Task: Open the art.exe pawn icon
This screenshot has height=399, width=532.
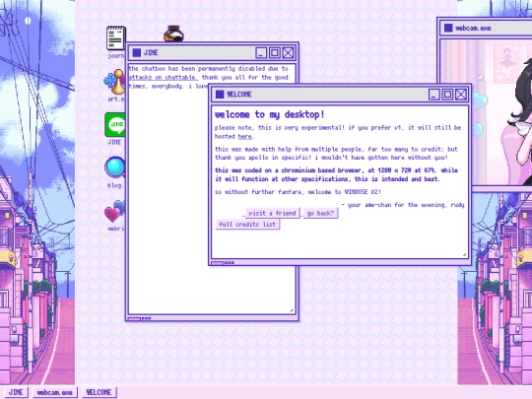Action: pyautogui.click(x=114, y=82)
